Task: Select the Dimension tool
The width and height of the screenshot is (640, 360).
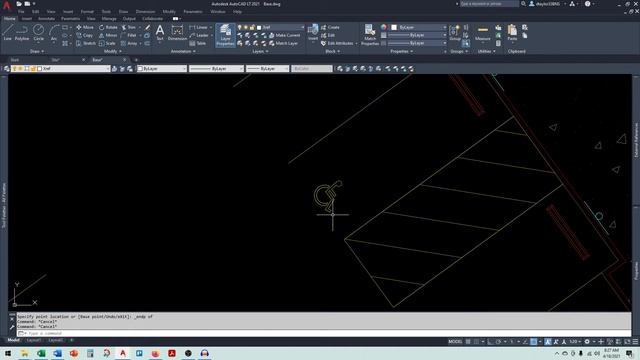Action: [177, 32]
